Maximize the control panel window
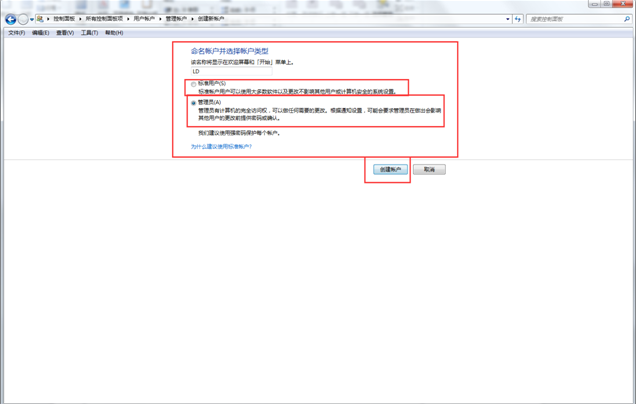This screenshot has width=637, height=404. coord(607,4)
